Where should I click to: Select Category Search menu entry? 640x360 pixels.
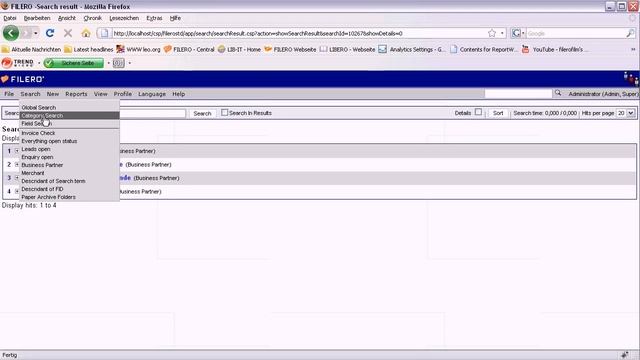[69, 116]
